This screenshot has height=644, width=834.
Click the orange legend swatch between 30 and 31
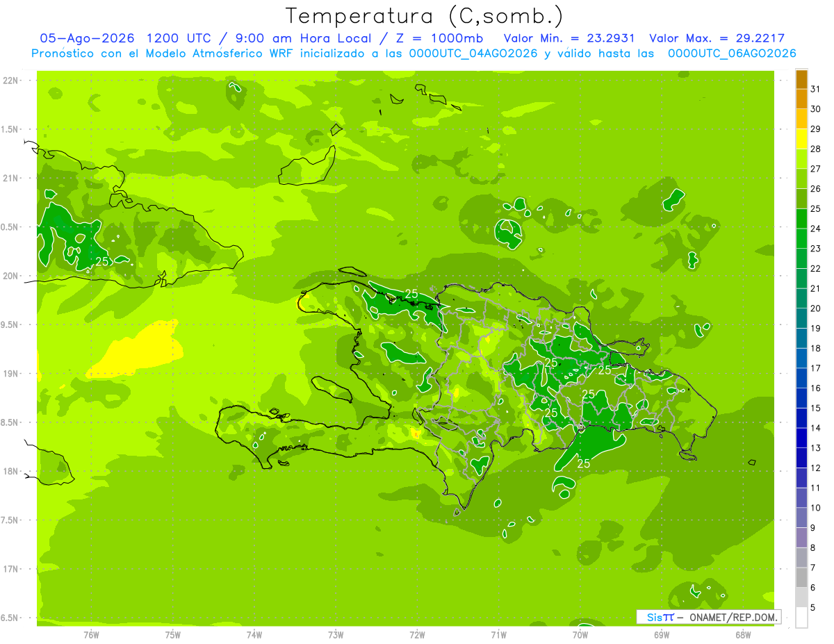(801, 99)
